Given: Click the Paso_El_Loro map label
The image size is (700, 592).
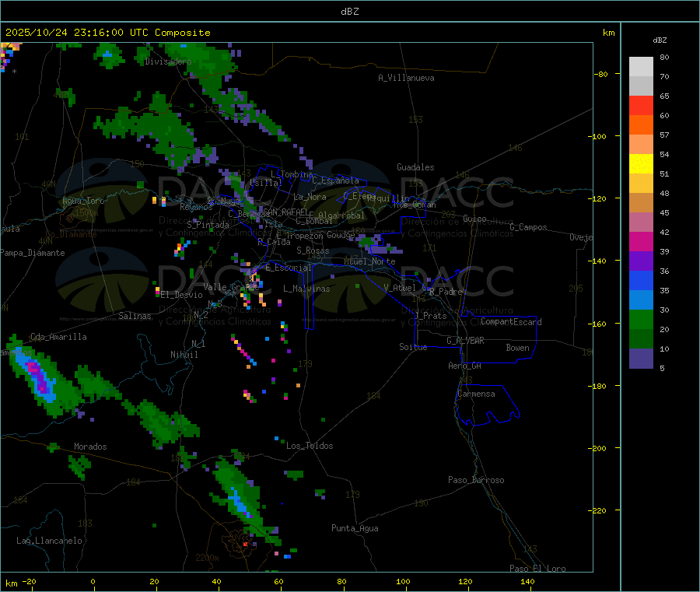Looking at the screenshot, I should point(538,569).
